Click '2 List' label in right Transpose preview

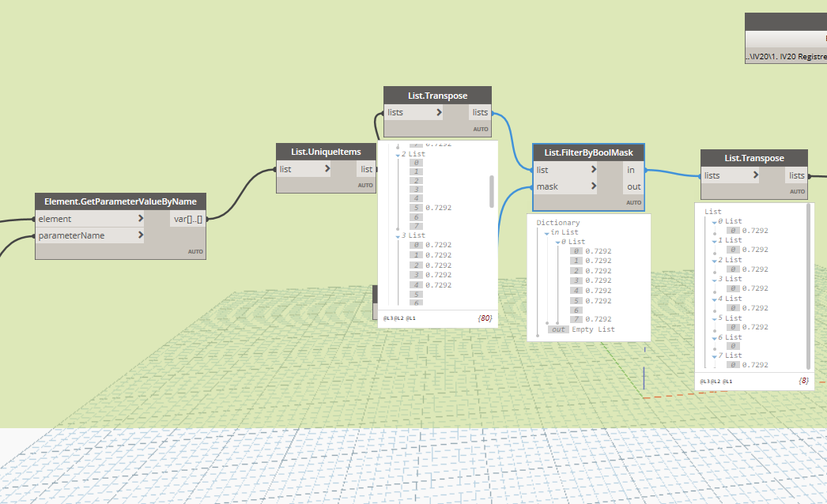tap(730, 259)
